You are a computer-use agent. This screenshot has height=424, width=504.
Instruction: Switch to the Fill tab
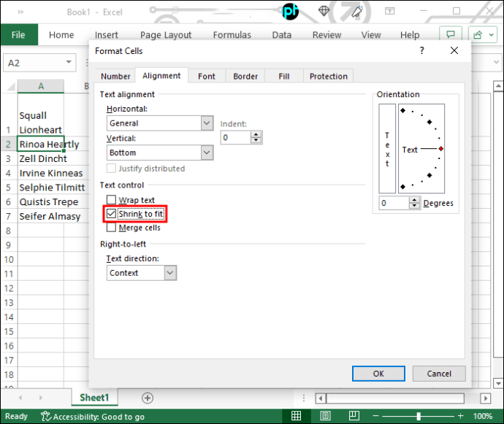click(284, 77)
